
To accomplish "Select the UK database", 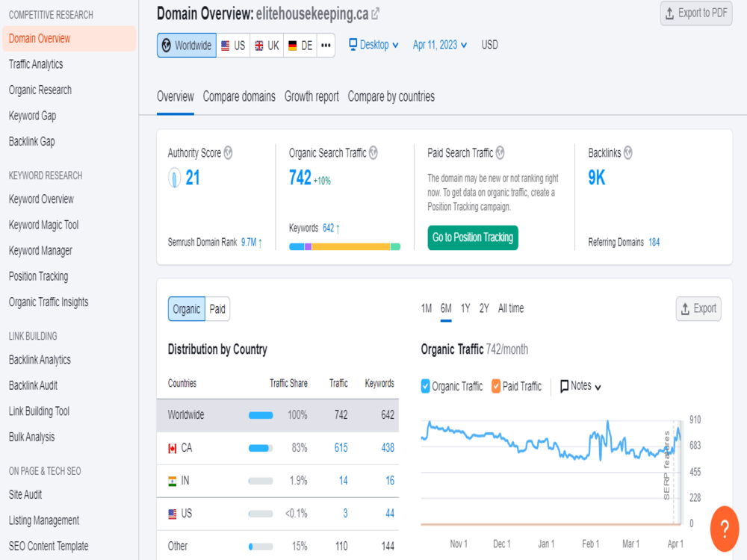I will tap(267, 46).
